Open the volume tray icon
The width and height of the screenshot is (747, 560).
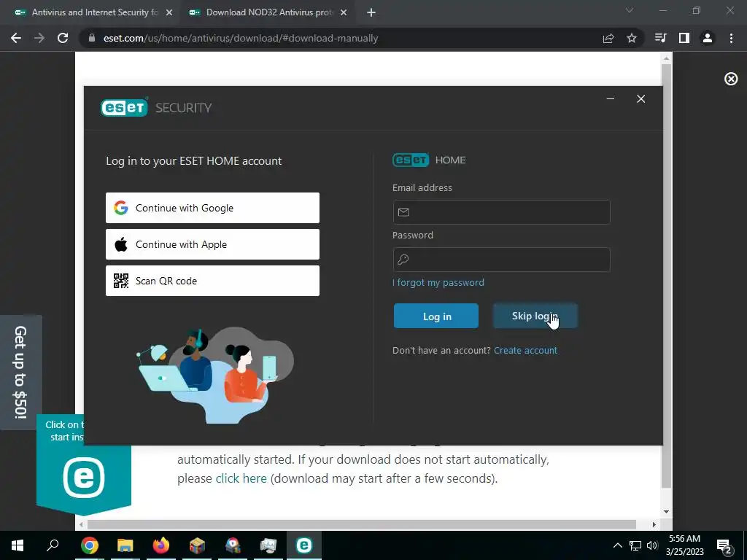(x=652, y=545)
